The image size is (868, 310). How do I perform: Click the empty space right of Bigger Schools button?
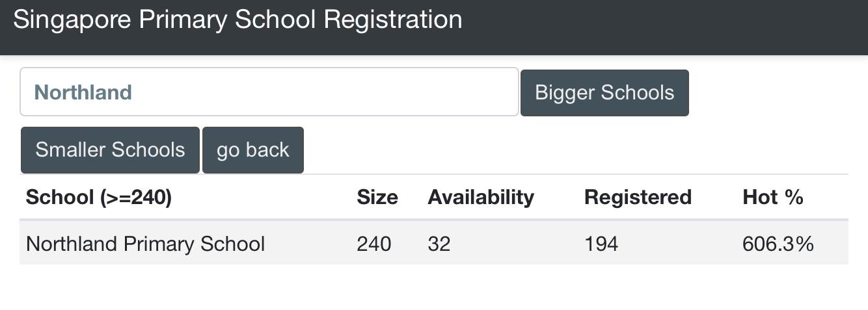[x=774, y=92]
